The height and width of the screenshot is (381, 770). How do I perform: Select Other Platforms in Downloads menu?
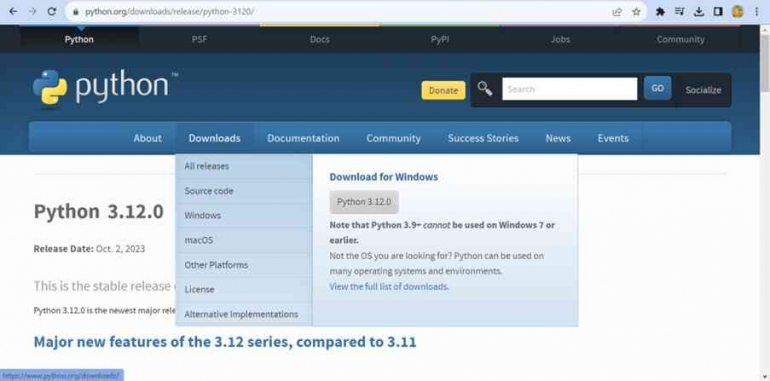point(244,265)
